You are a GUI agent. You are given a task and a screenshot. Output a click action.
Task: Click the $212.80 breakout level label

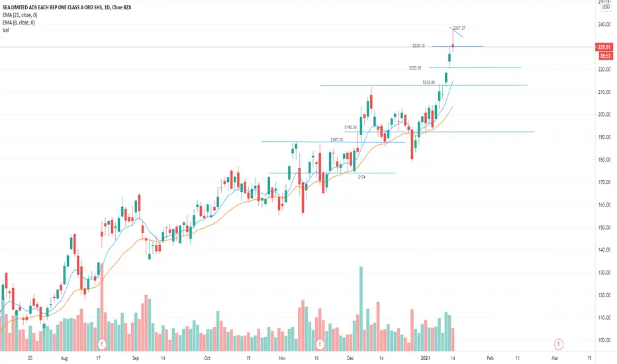428,82
